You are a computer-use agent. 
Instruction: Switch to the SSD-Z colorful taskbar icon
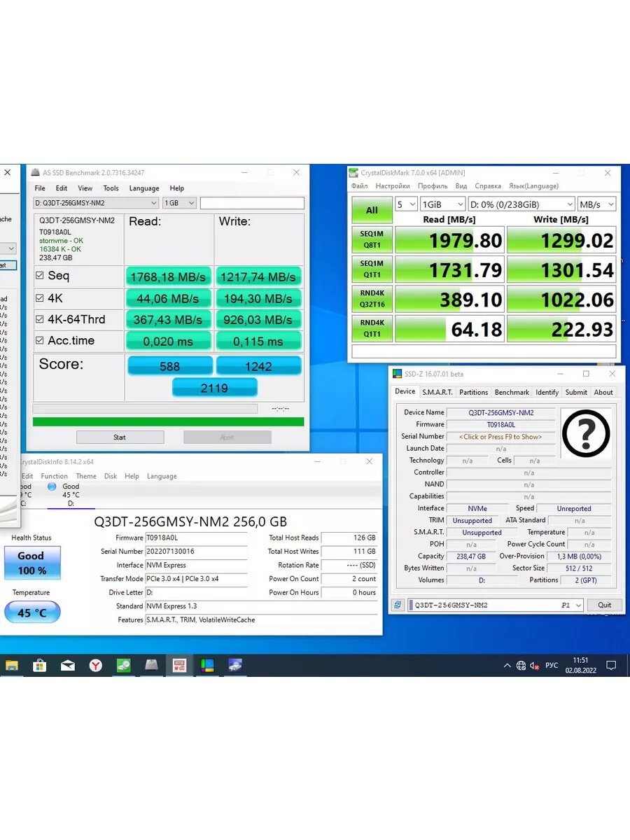pos(207,666)
